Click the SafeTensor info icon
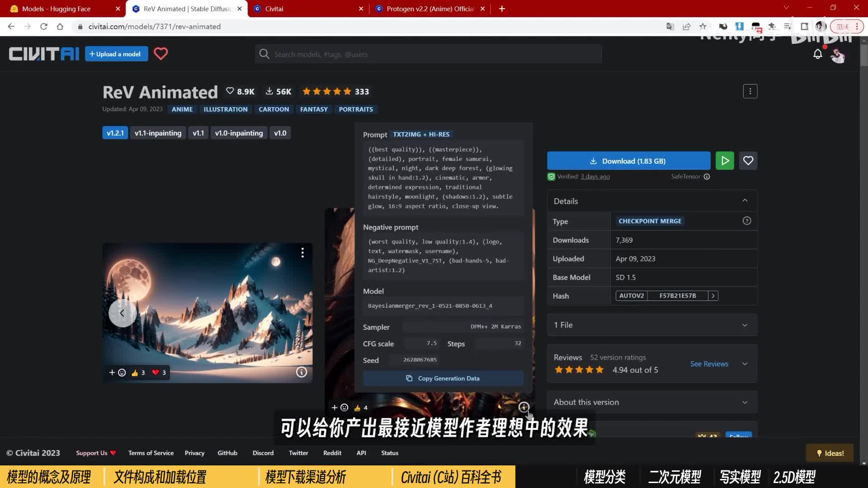Screen dimensions: 868x488 tap(707, 177)
